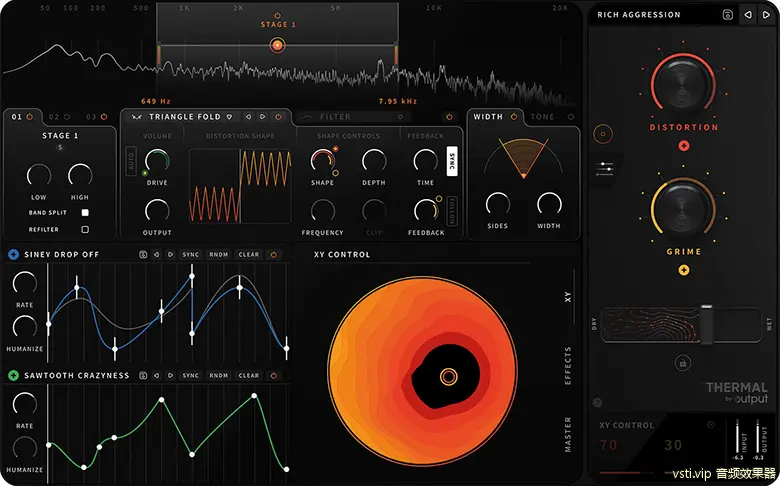This screenshot has width=780, height=486.
Task: Open the Triangle Fold distortion type dropdown
Action: [229, 117]
